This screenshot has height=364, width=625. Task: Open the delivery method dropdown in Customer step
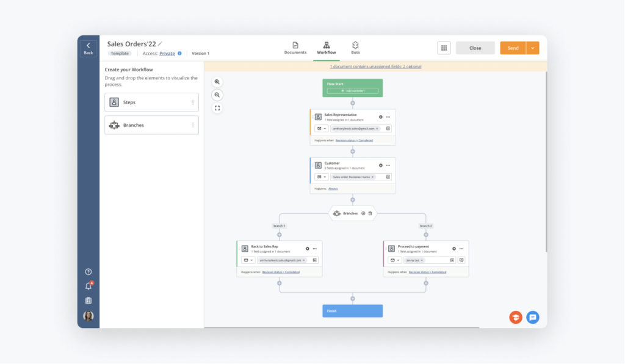tap(322, 177)
